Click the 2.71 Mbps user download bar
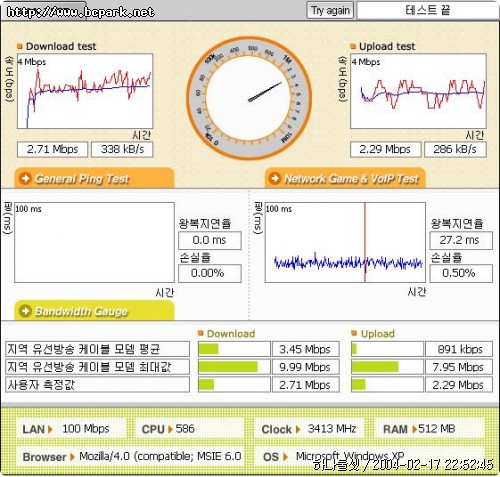The image size is (500, 477). (x=234, y=385)
